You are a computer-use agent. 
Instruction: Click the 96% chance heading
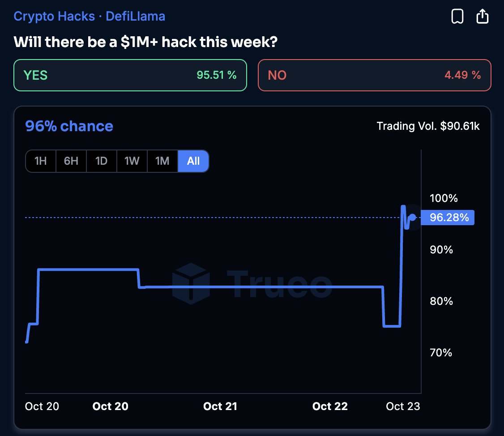pyautogui.click(x=69, y=126)
